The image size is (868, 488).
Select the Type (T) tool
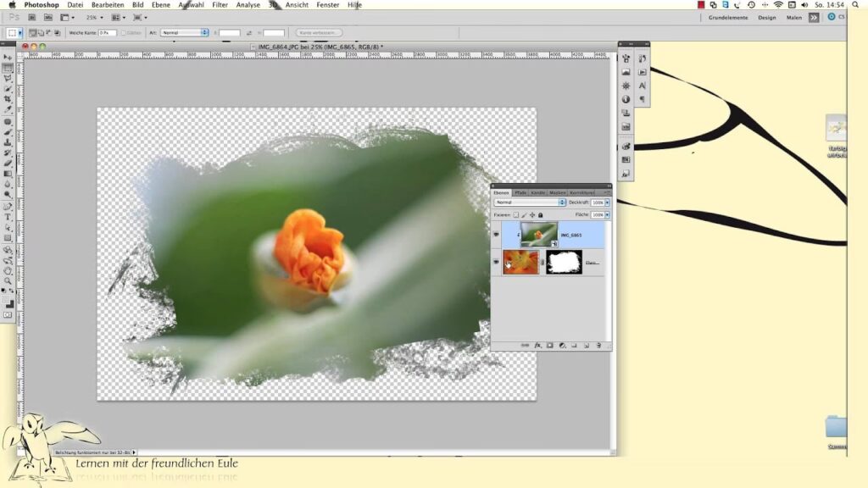(x=8, y=217)
